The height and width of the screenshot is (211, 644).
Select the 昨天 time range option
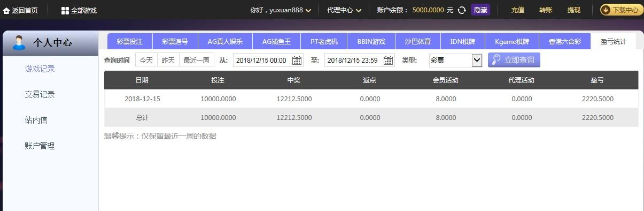click(168, 60)
